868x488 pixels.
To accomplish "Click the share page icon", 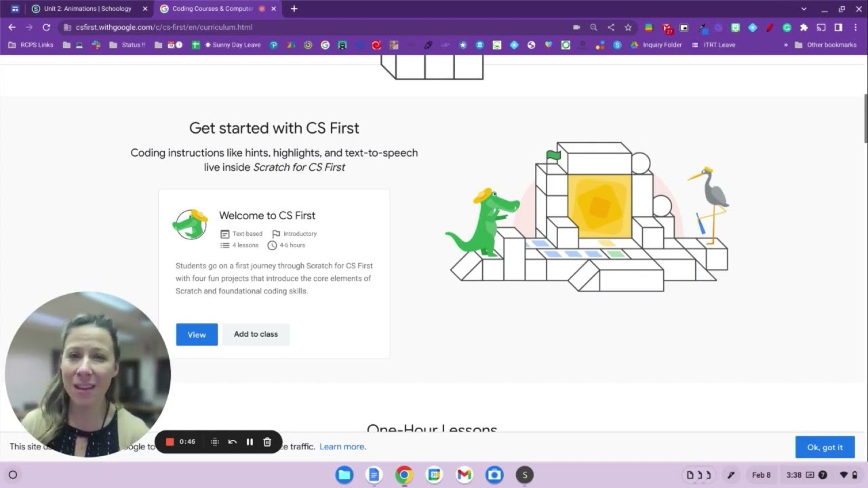I will pyautogui.click(x=611, y=27).
